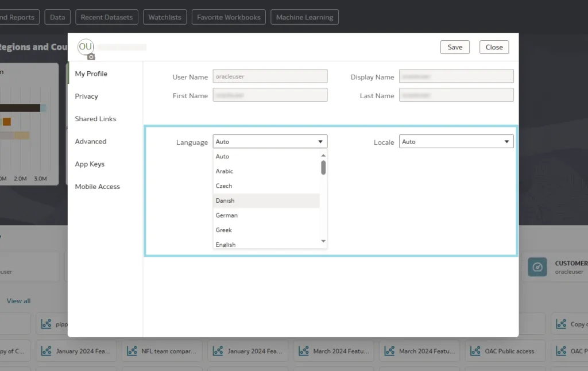Open the App Keys section
Screen dimensions: 588x371
pyautogui.click(x=90, y=164)
